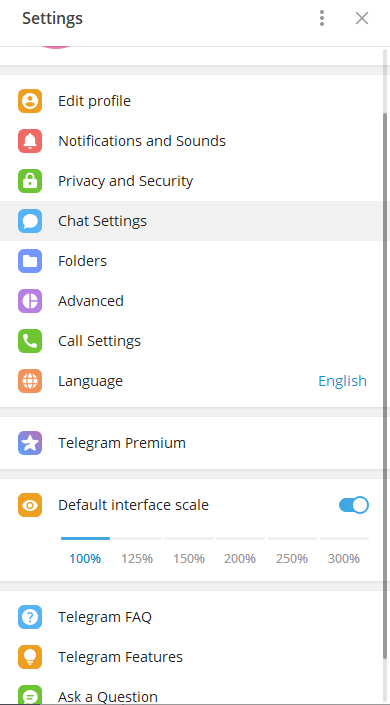Screen dimensions: 390x705
Task: Change language via the English link
Action: coord(342,381)
